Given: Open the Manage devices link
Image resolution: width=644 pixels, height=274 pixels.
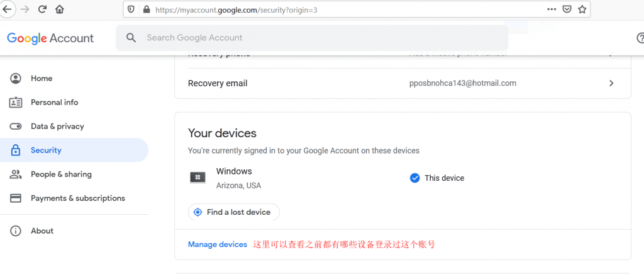Looking at the screenshot, I should [x=217, y=244].
